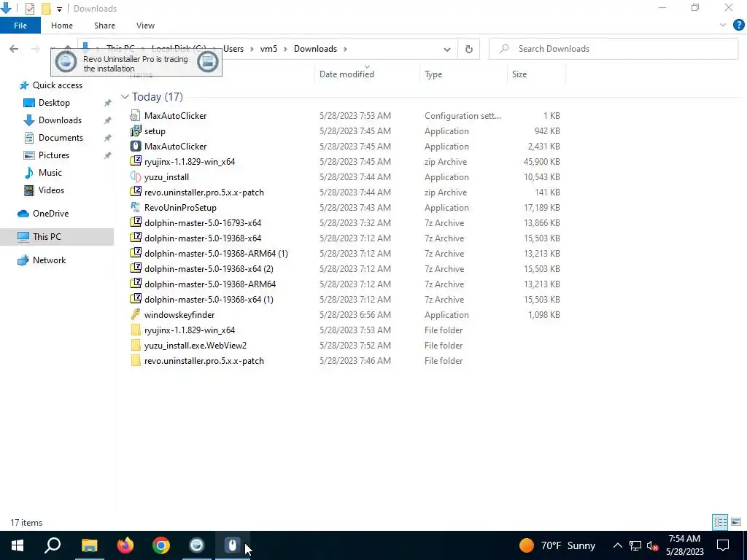Navigate to Users in breadcrumb
The width and height of the screenshot is (747, 560).
(233, 49)
